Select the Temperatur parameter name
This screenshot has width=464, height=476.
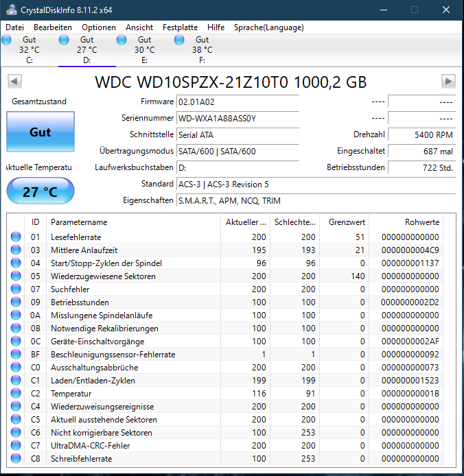(71, 394)
